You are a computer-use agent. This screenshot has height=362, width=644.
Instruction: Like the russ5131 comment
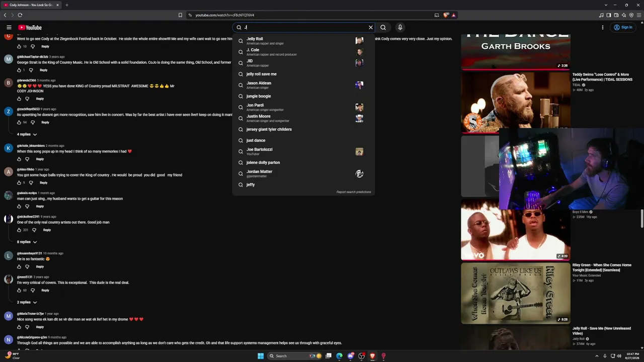coord(19,290)
